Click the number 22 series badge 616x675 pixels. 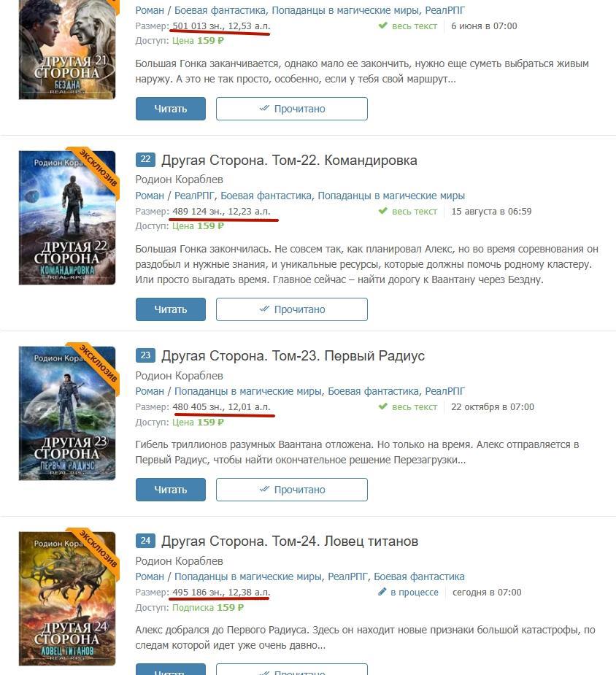[145, 159]
